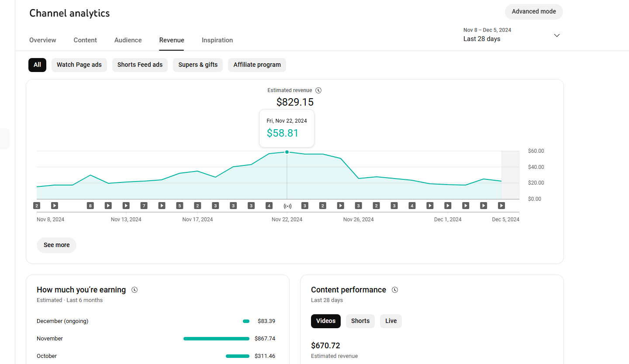This screenshot has width=629, height=364.
Task: Click the Nov 22 data point on chart
Action: 287,152
